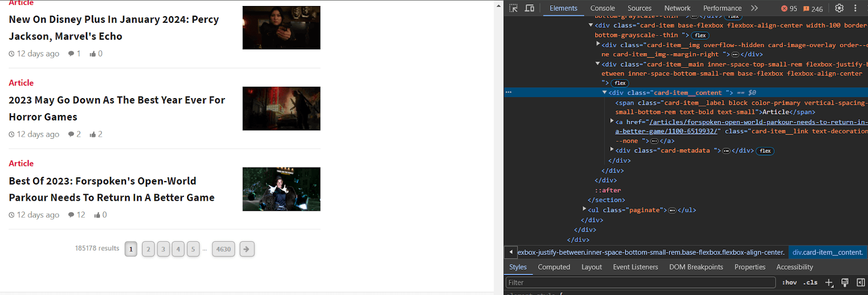
Task: Click comments icon on horror games article
Action: click(x=71, y=134)
